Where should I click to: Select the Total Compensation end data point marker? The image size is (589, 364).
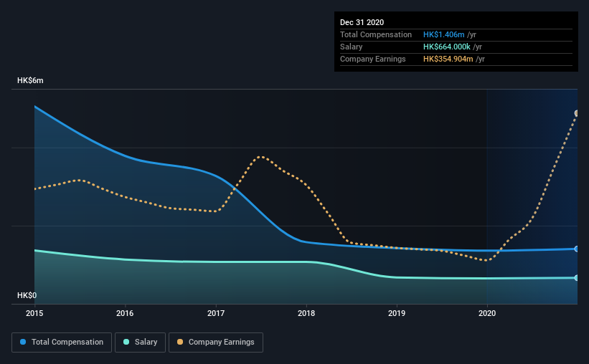pos(577,249)
